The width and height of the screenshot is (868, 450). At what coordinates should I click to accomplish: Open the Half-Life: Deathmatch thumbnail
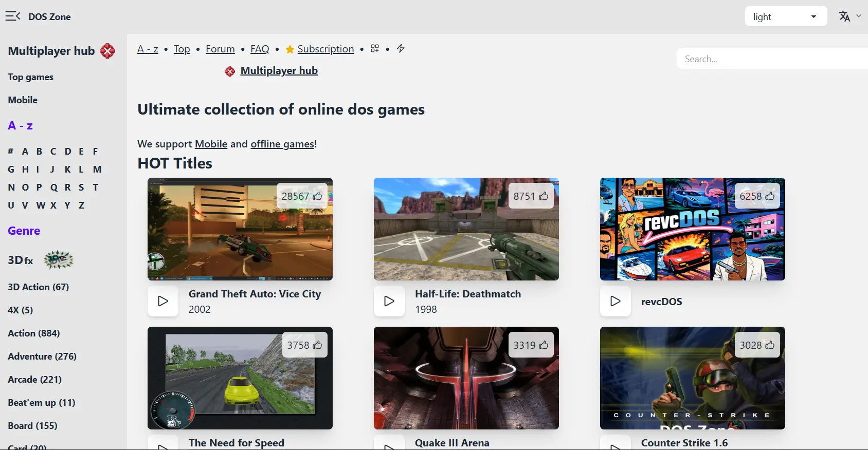point(466,229)
